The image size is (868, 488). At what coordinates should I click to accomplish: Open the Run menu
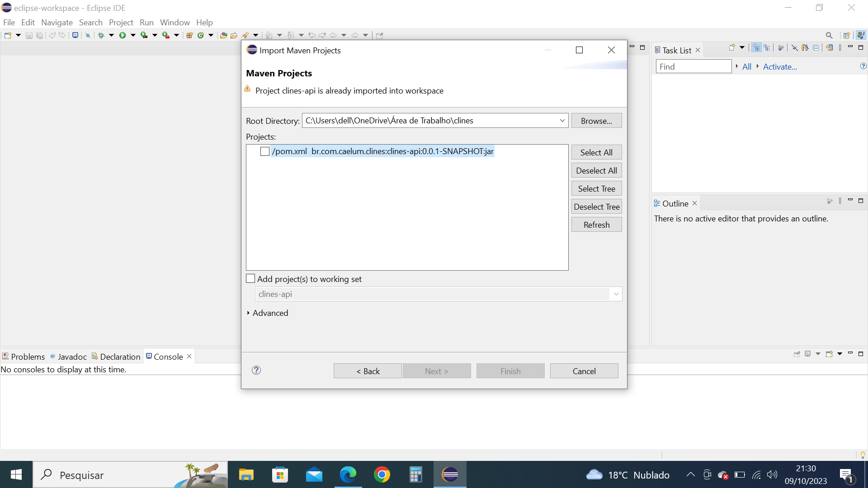(146, 23)
